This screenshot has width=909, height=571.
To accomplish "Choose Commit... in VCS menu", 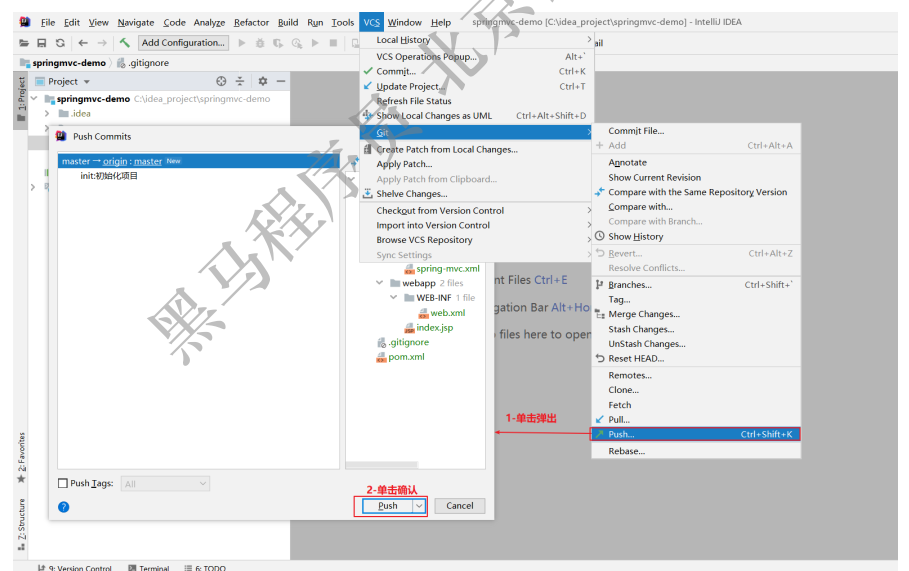I will point(475,71).
